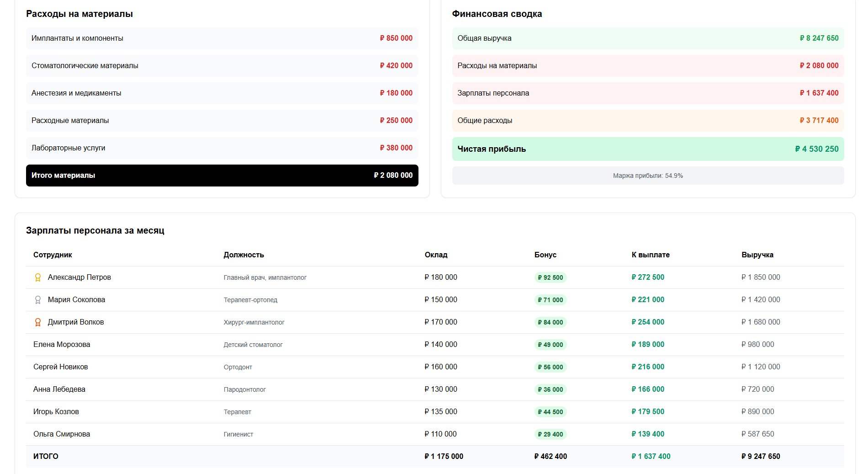This screenshot has height=474, width=868.
Task: Select the К выплате column header
Action: tap(651, 255)
